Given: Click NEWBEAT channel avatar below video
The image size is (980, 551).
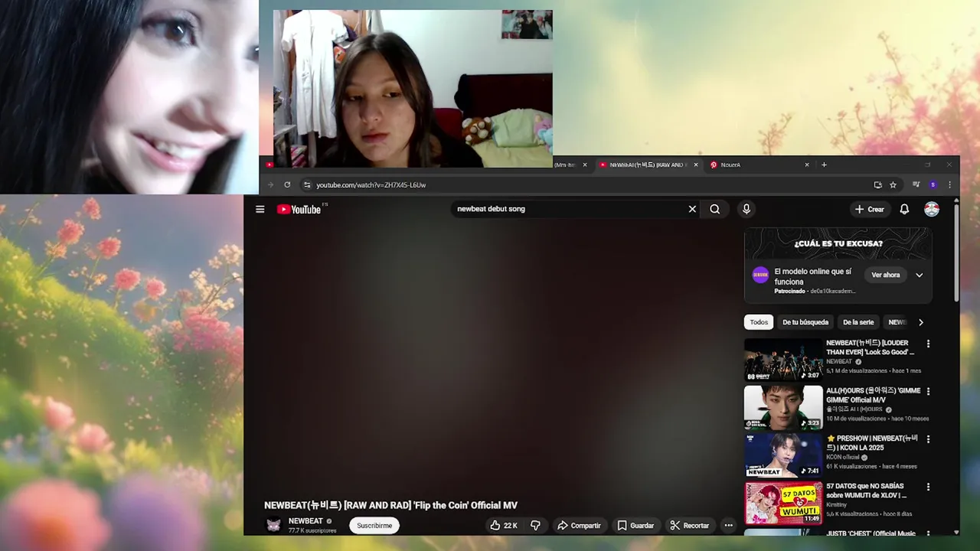Looking at the screenshot, I should point(273,525).
